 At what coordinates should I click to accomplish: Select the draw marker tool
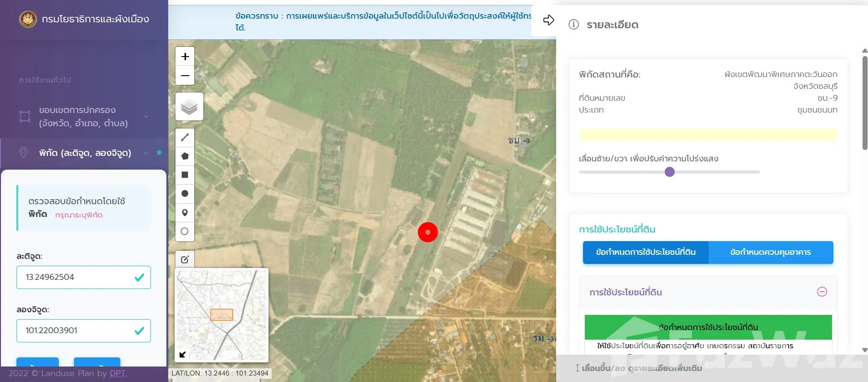(185, 212)
